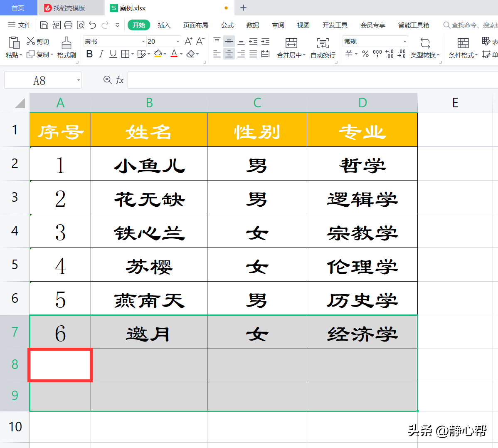The height and width of the screenshot is (448, 498).
Task: Go to the 首页 home tab
Action: [x=18, y=8]
